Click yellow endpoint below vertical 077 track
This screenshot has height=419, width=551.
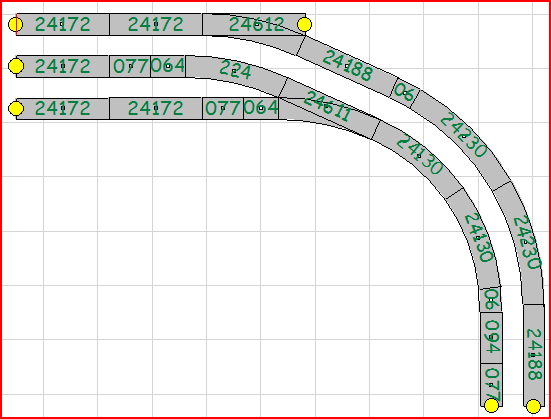491,406
